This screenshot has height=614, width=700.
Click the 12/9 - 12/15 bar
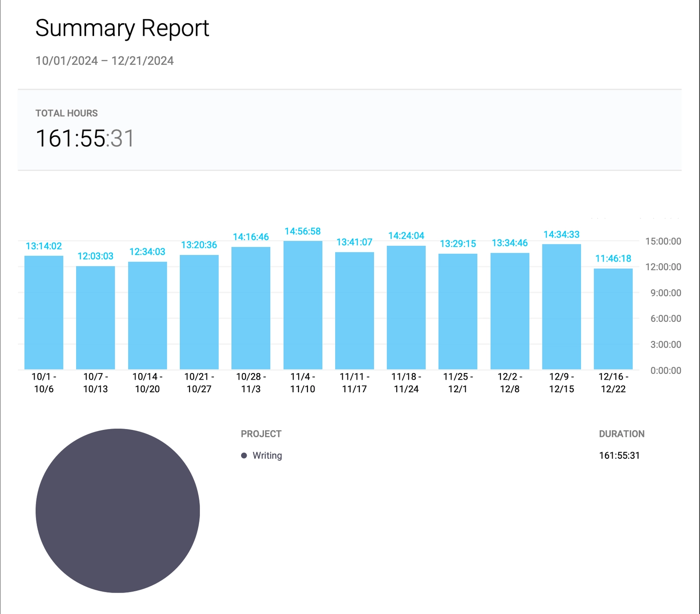click(561, 307)
